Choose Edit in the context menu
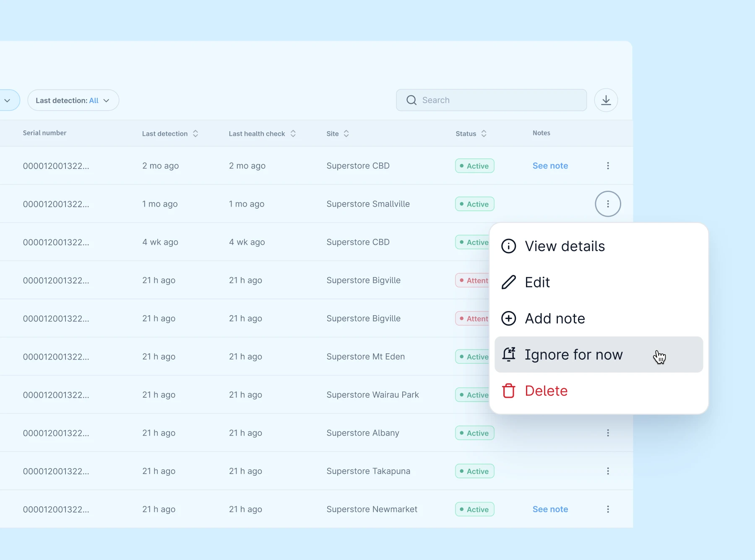 pyautogui.click(x=599, y=282)
